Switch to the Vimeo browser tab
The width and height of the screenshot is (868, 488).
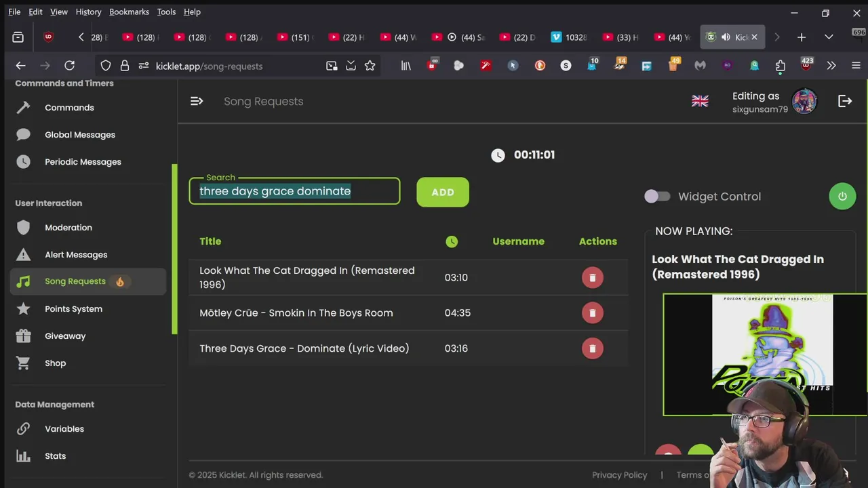568,37
